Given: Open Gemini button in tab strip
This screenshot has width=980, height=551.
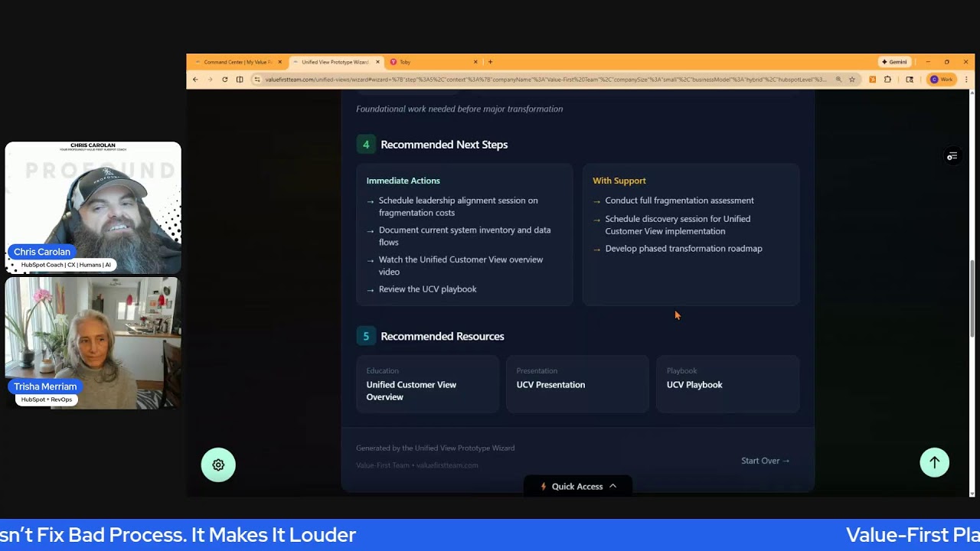Looking at the screenshot, I should pyautogui.click(x=893, y=62).
